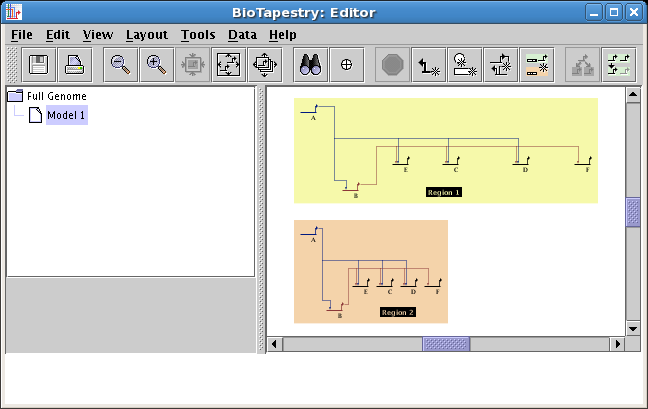
Task: Click the horizontal scrollbar thumb
Action: pos(446,344)
